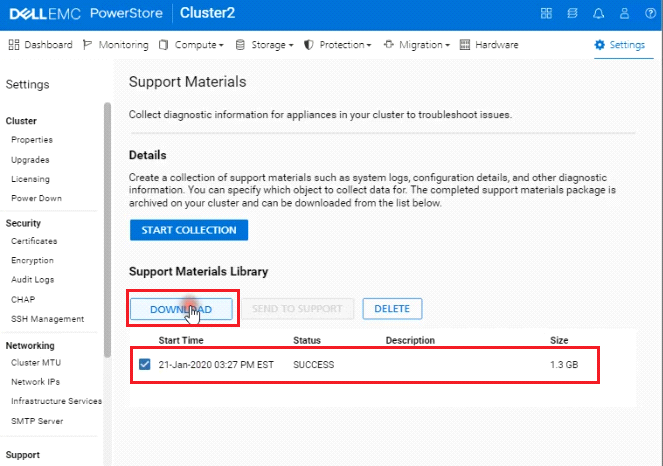Click the jobs list icon in header
Image resolution: width=663 pixels, height=466 pixels.
[x=571, y=13]
